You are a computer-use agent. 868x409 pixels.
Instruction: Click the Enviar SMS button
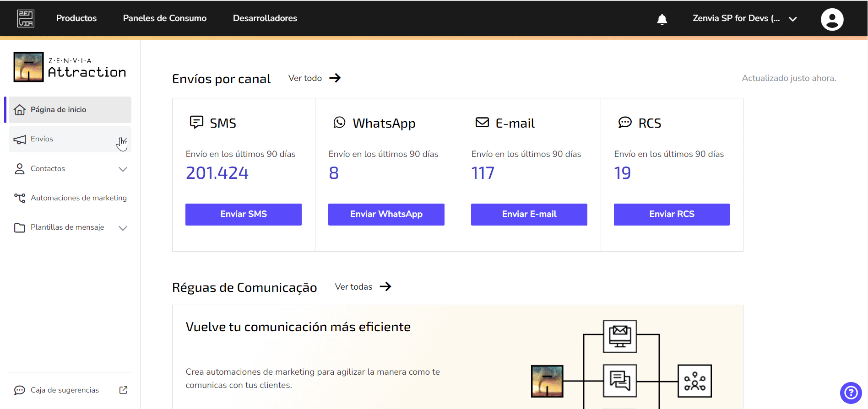[244, 214]
